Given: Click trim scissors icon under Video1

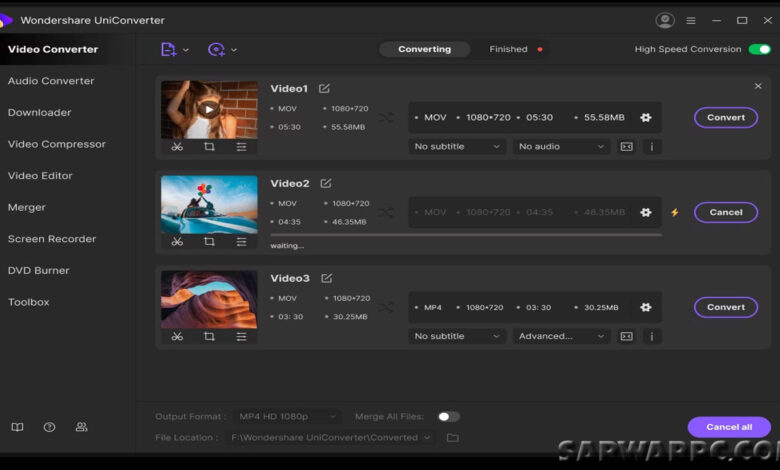Looking at the screenshot, I should pos(177,147).
